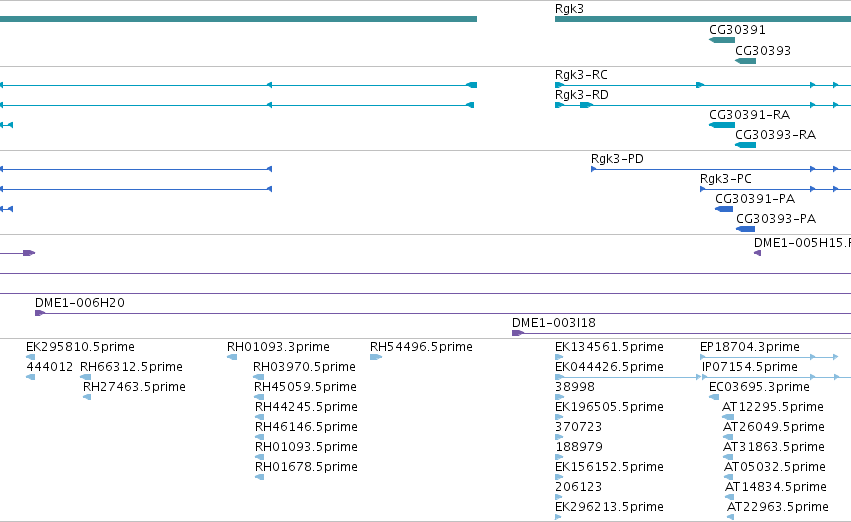
Task: Select the Rgk3-RD transcript
Action: [x=703, y=105]
